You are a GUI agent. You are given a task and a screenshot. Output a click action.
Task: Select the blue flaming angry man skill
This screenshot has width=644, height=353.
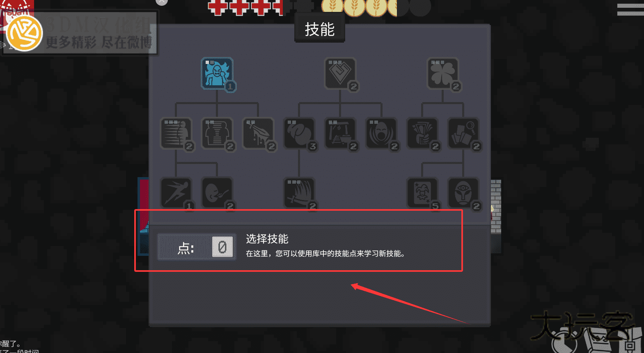point(217,73)
